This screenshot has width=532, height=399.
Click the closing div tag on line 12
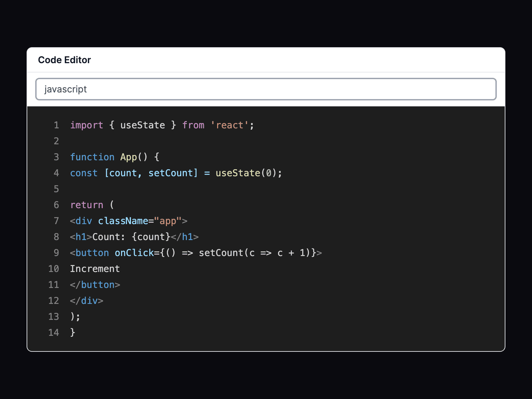tap(86, 301)
